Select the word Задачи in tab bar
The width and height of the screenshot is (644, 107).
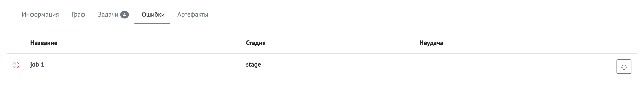pyautogui.click(x=108, y=14)
